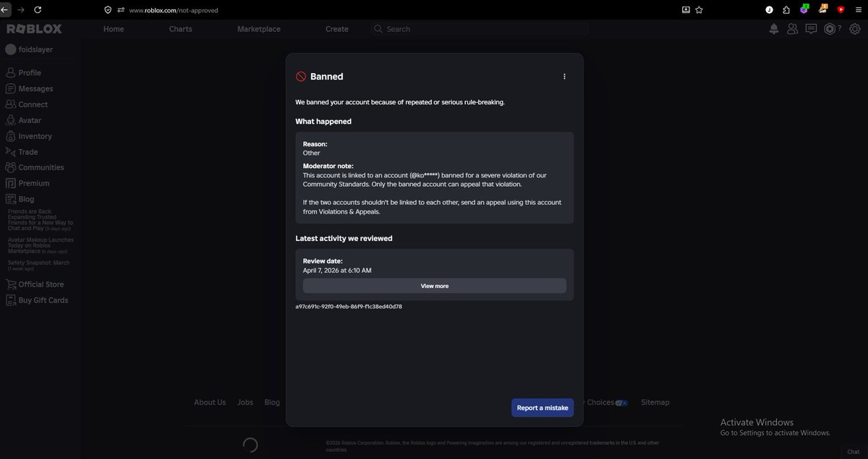
Task: Open the site permissions icon beside the URL
Action: pos(122,10)
